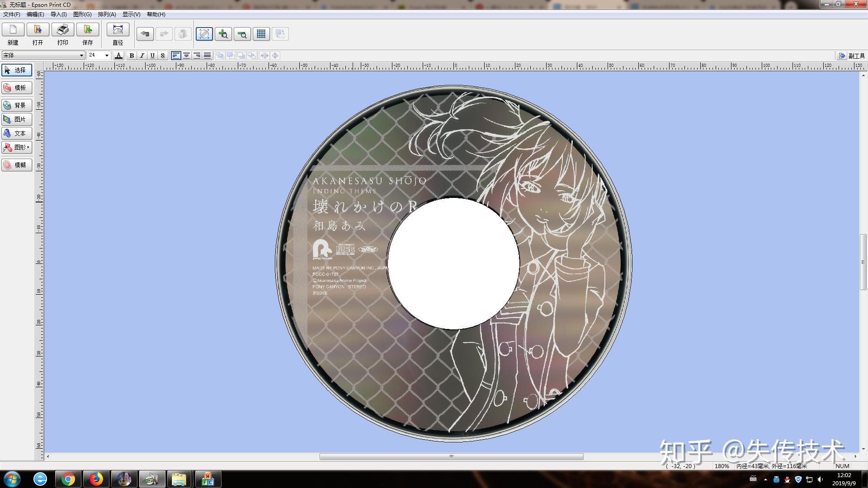Screen dimensions: 868x488
Task: Open the 背景 background tool
Action: coord(17,105)
